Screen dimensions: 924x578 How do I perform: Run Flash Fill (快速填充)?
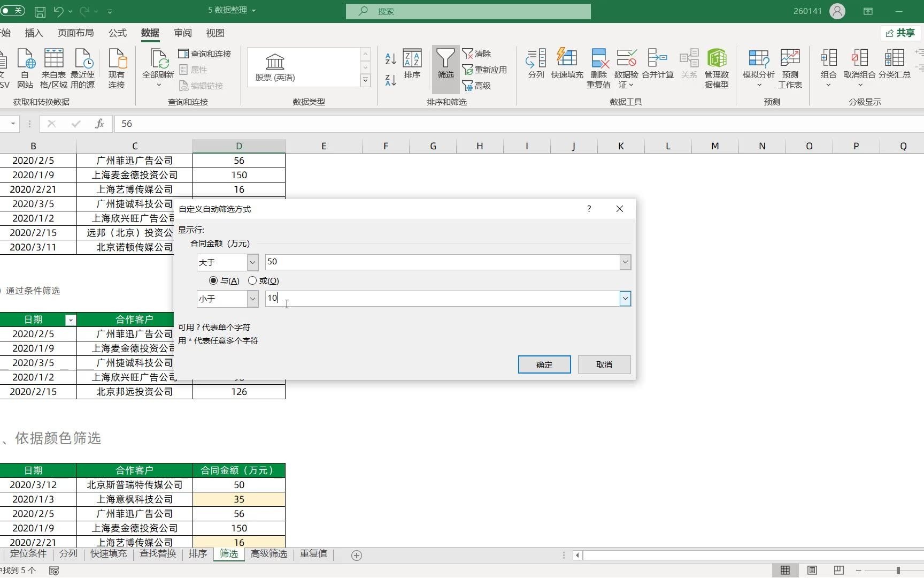tap(567, 64)
